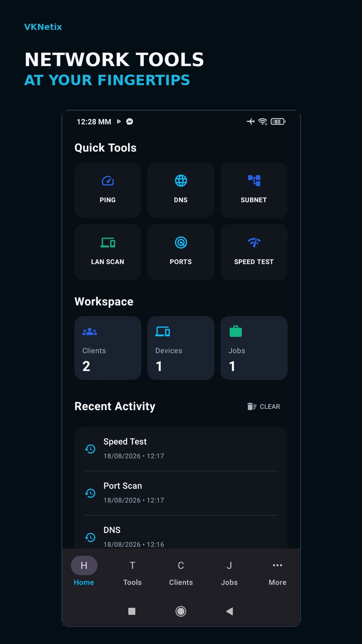Select the Port Scan activity title
This screenshot has height=644, width=362.
click(x=123, y=486)
